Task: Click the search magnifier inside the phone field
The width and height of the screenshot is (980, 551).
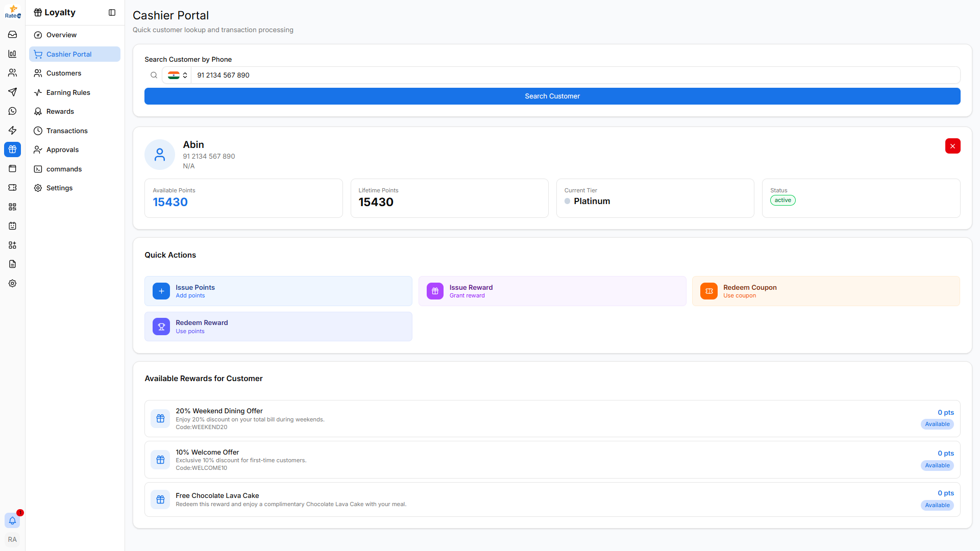Action: (x=154, y=75)
